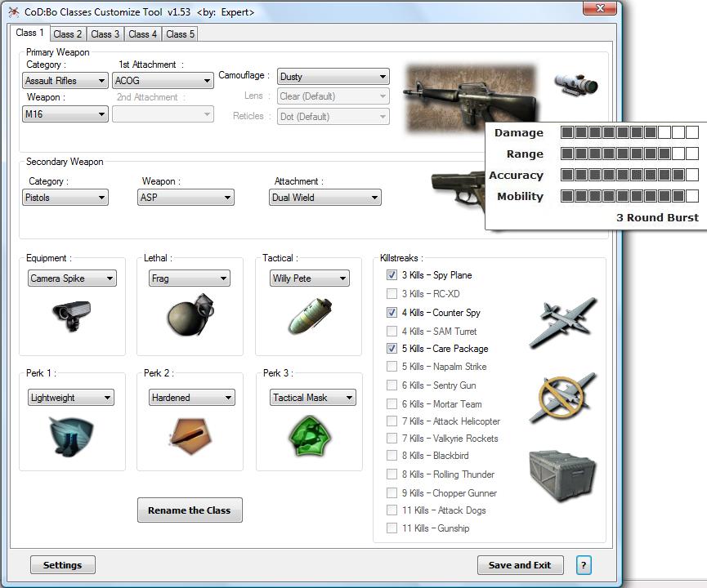Screen dimensions: 707x588
Task: Open the Camouflage Dusty dropdown
Action: pyautogui.click(x=333, y=77)
